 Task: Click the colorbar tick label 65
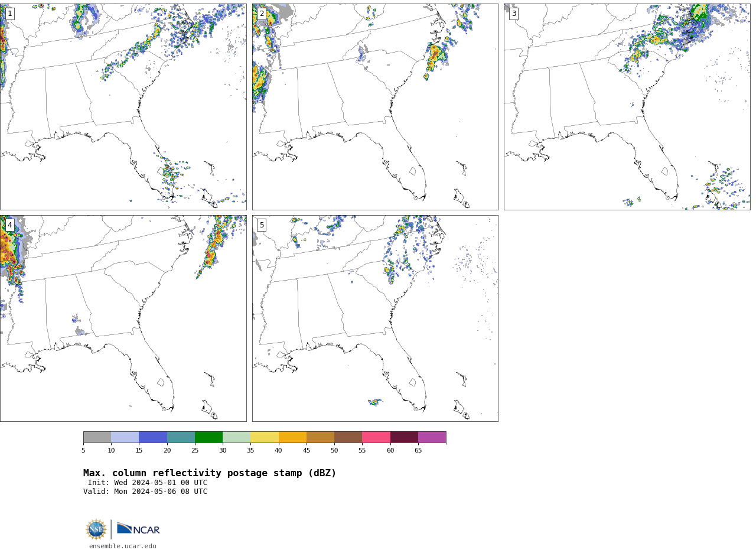418,450
